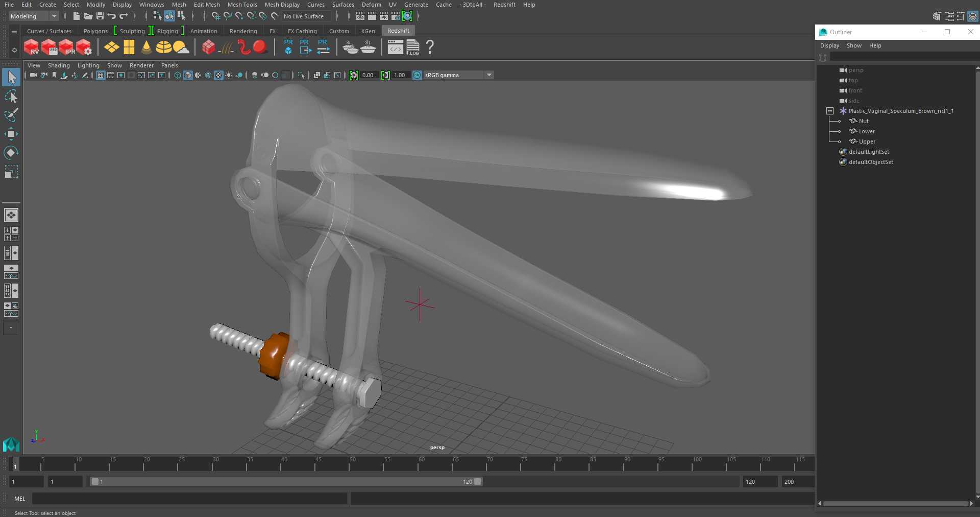This screenshot has height=517, width=980.
Task: Open Redshift render settings cube icon
Action: (84, 48)
